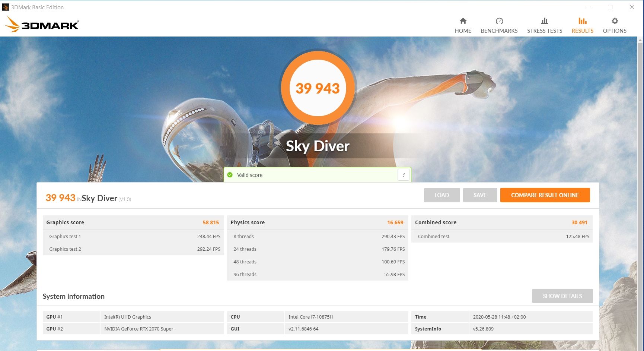Click the Valid score label
This screenshot has height=351, width=644.
(250, 175)
